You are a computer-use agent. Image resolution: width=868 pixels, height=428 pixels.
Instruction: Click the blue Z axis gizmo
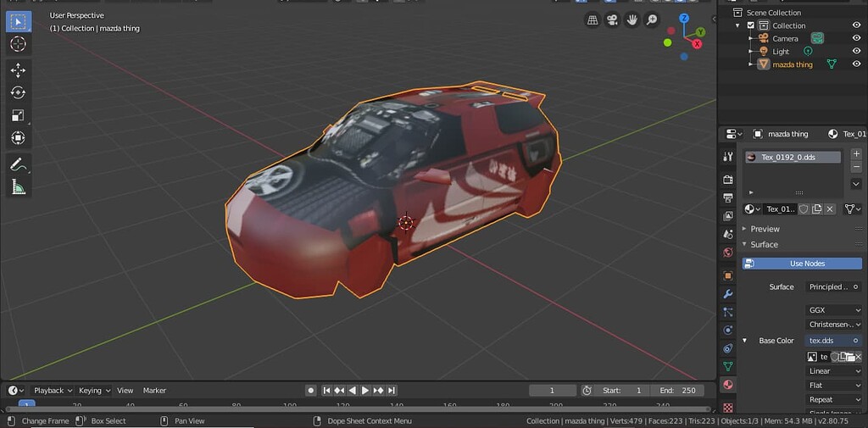click(x=685, y=19)
